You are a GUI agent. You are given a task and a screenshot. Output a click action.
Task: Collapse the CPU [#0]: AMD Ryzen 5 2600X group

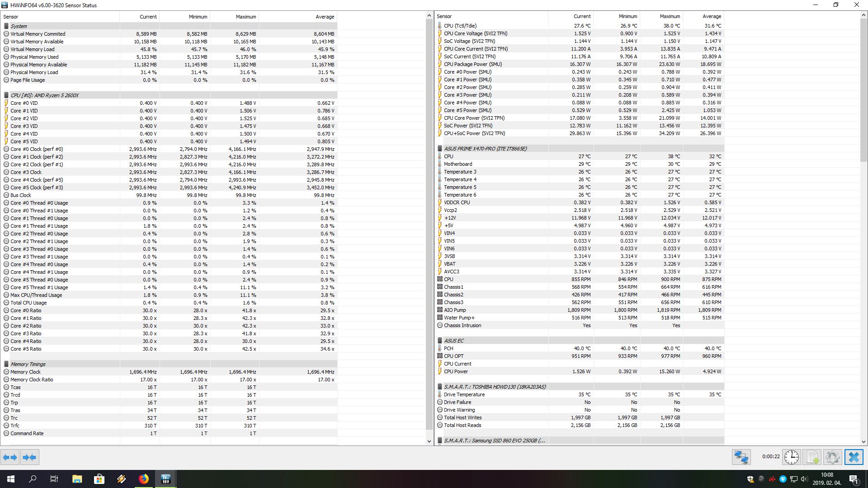click(44, 95)
